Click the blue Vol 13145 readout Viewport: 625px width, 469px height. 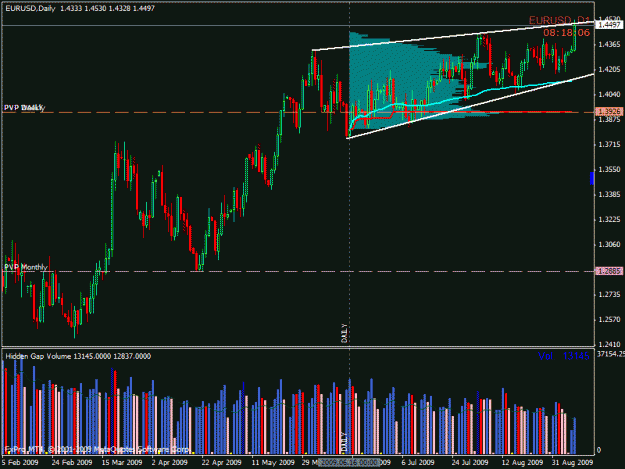[x=564, y=356]
